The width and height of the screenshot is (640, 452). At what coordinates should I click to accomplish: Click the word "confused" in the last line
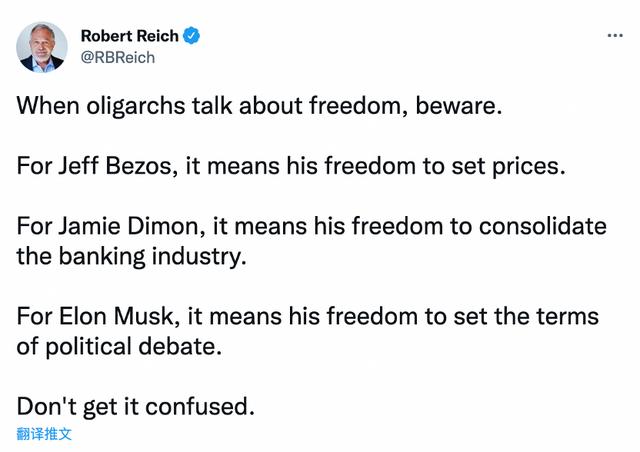(204, 407)
